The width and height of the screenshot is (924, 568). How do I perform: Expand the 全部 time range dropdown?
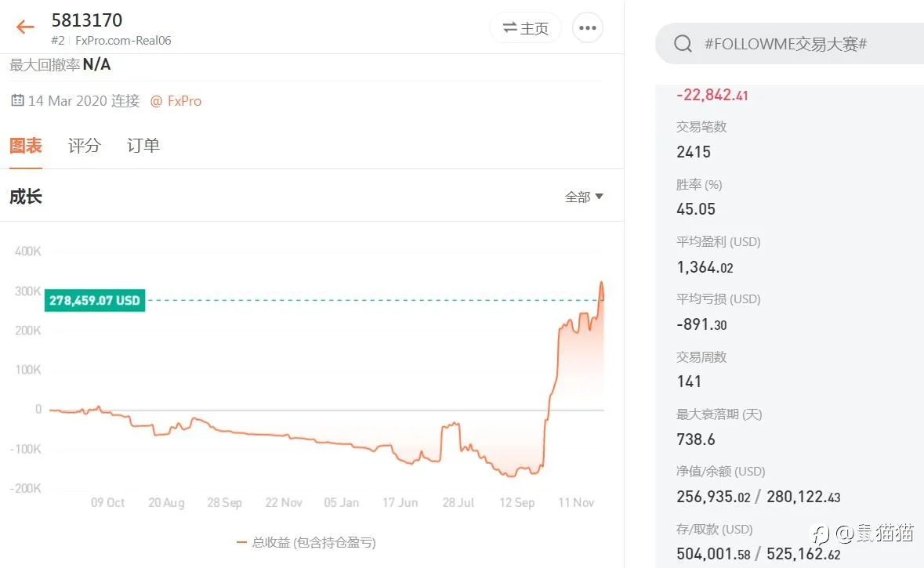pyautogui.click(x=583, y=197)
